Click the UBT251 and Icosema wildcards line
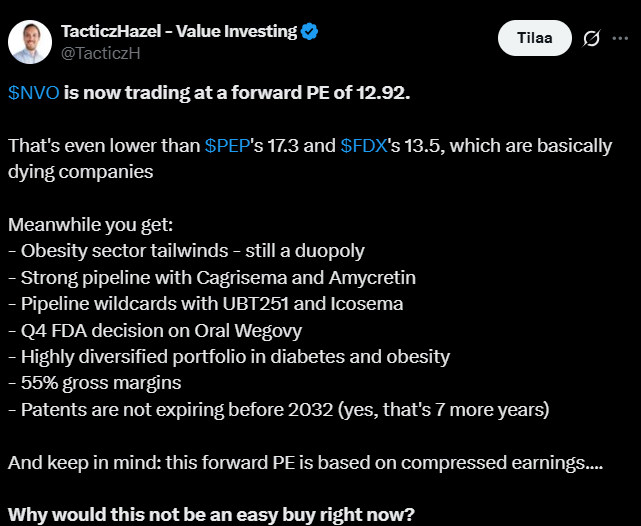The height and width of the screenshot is (526, 641). [207, 303]
